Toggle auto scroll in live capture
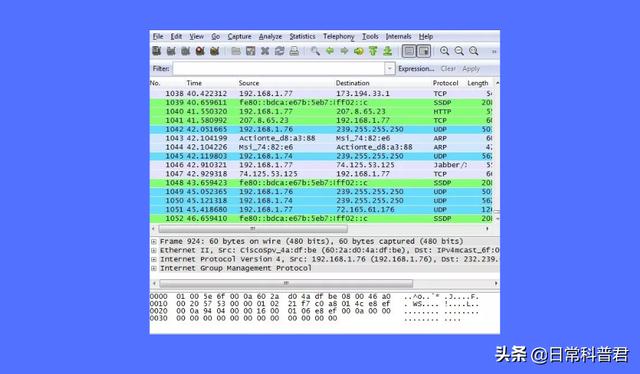The height and width of the screenshot is (374, 640). (x=424, y=51)
